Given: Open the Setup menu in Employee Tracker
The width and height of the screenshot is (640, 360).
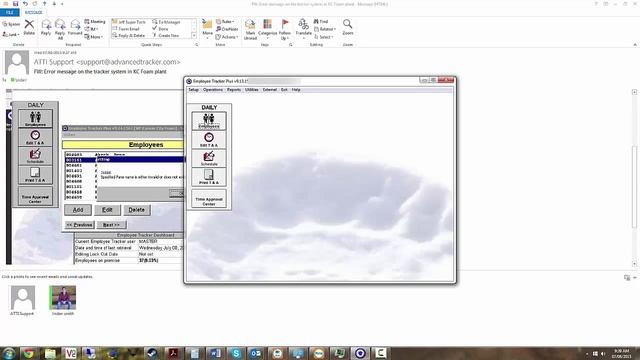Looking at the screenshot, I should click(x=193, y=89).
